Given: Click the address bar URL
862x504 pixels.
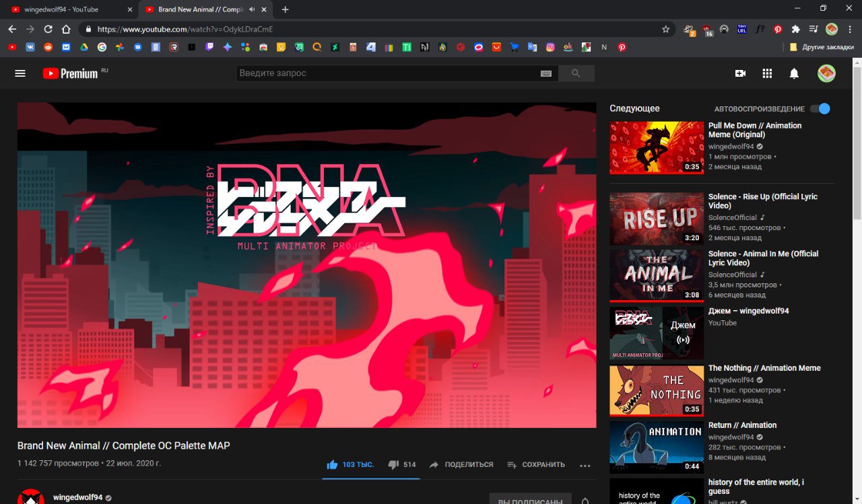Looking at the screenshot, I should (185, 30).
